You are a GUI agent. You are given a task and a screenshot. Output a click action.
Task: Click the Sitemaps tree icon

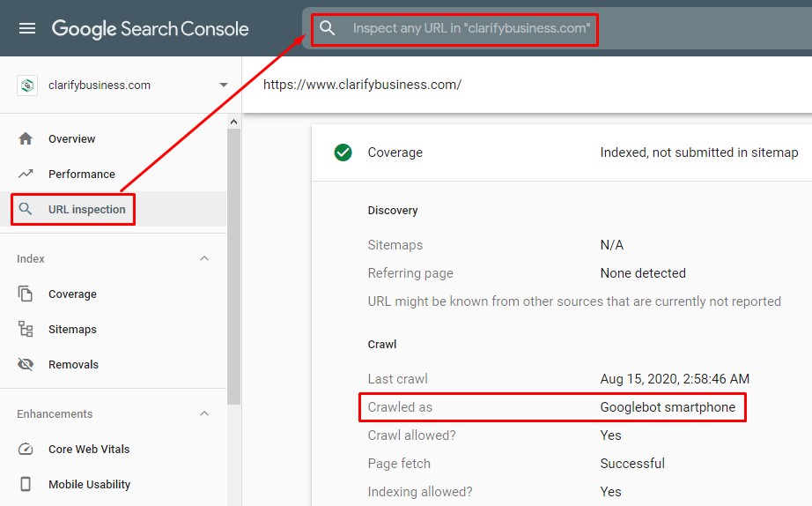(26, 329)
